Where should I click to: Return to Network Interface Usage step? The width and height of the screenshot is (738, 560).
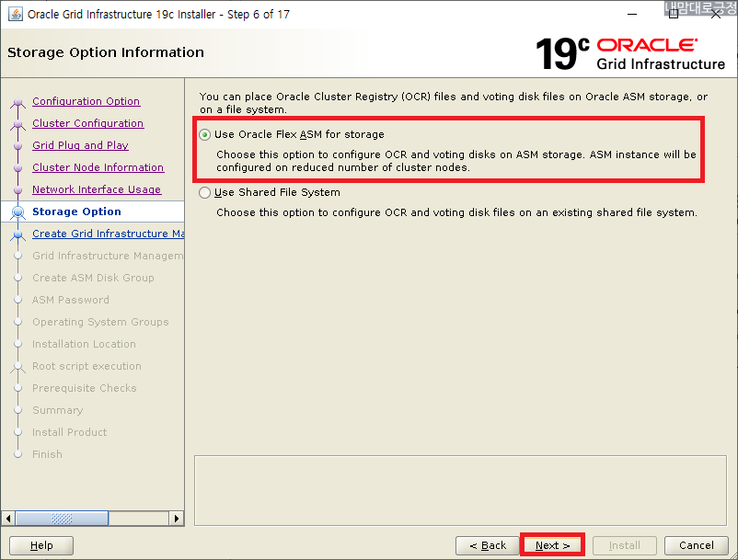pyautogui.click(x=97, y=189)
